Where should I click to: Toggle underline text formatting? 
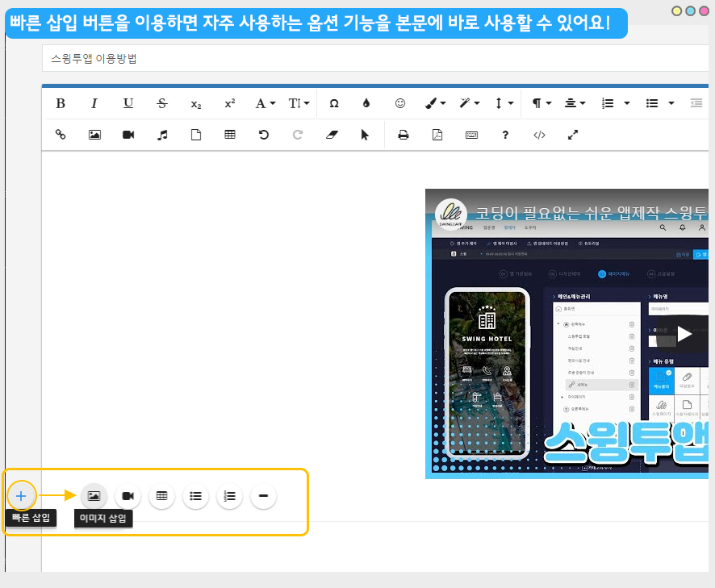(128, 103)
